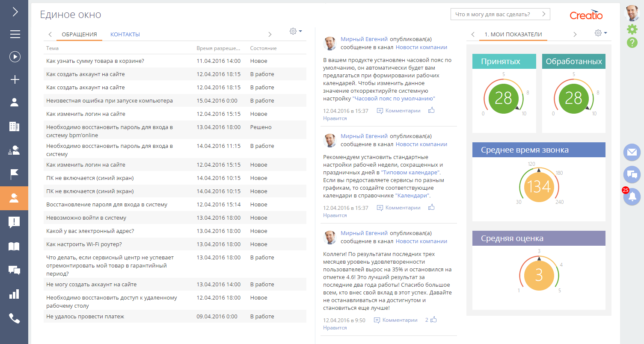Screen dimensions: 644x344
Task: Switch to the КОНТАКТЫ tab
Action: (125, 35)
